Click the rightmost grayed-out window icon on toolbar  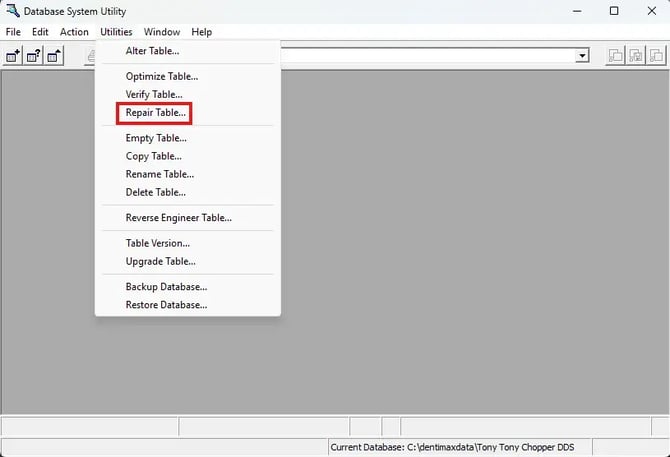(x=656, y=56)
